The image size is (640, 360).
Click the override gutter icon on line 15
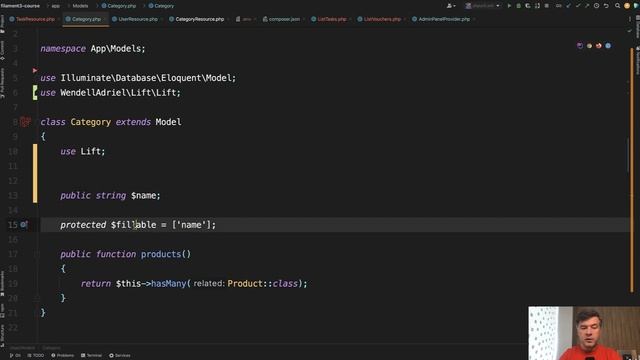(24, 224)
